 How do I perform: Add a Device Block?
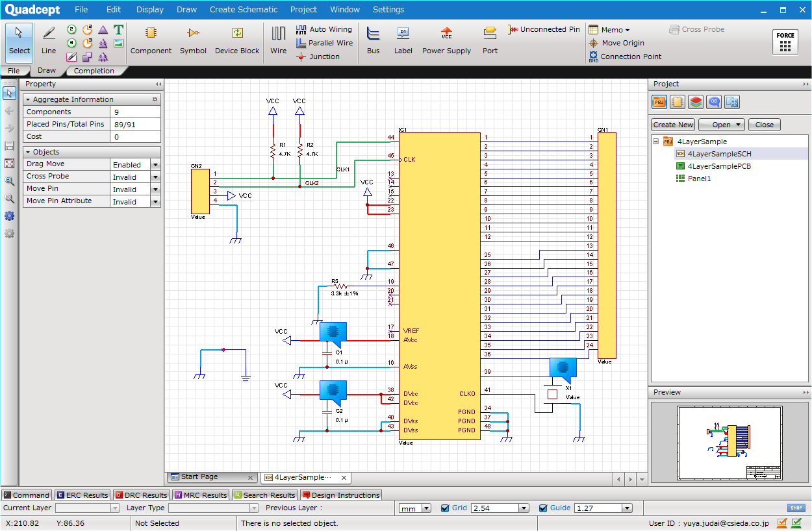pyautogui.click(x=237, y=40)
